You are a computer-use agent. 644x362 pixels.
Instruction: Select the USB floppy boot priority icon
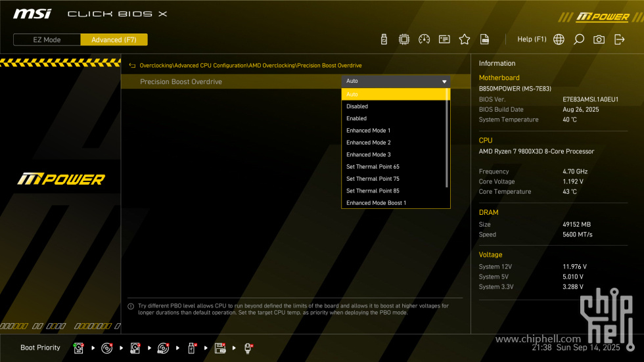[x=220, y=348]
